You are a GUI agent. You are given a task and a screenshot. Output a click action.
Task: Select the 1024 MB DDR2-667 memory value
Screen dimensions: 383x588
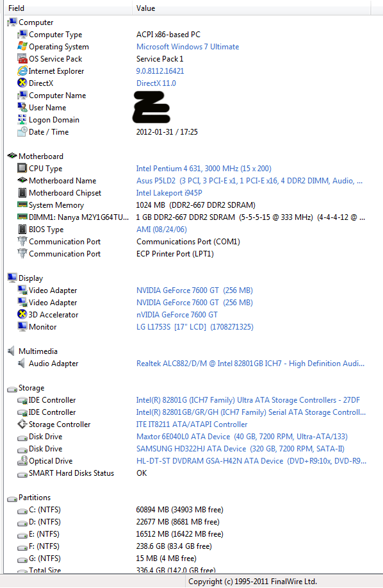(196, 205)
